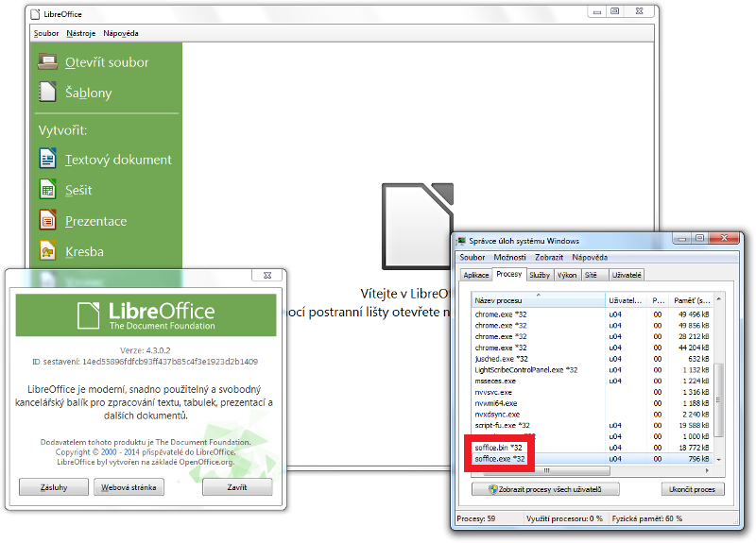
Task: Click the Využití procesoru status entry
Action: pyautogui.click(x=564, y=518)
